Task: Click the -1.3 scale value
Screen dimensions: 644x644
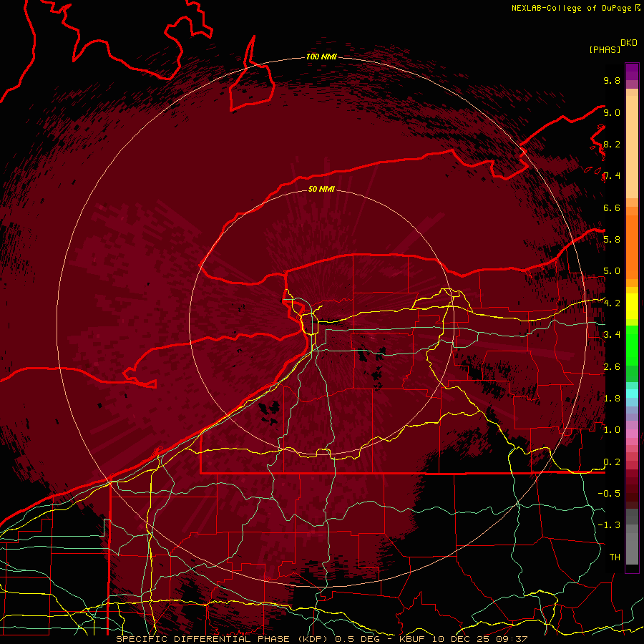Action: 609,525
